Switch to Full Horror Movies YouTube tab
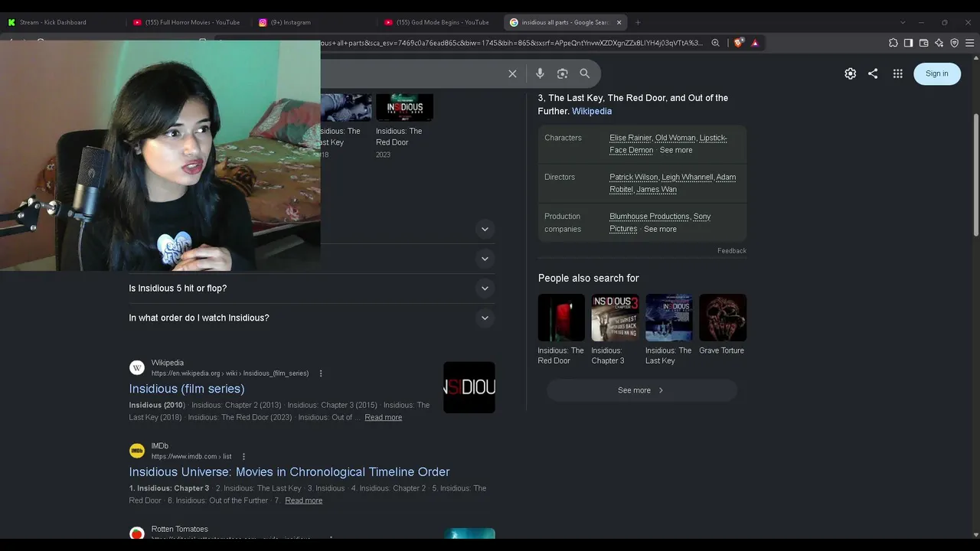 click(188, 22)
